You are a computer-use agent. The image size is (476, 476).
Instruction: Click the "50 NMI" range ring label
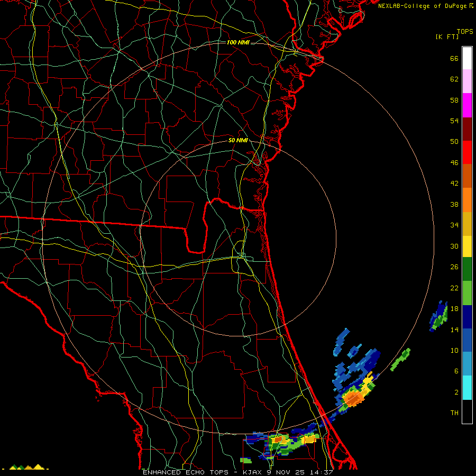click(238, 140)
